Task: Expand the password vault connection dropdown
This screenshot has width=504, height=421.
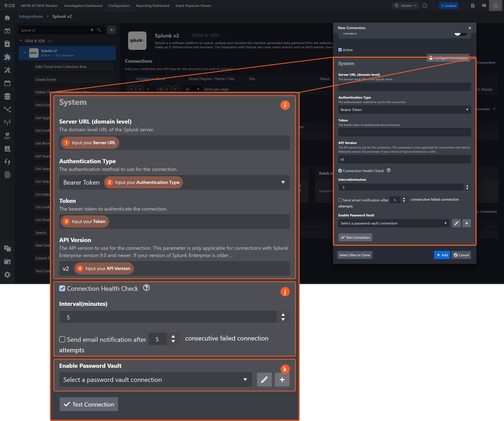Action: pyautogui.click(x=394, y=223)
